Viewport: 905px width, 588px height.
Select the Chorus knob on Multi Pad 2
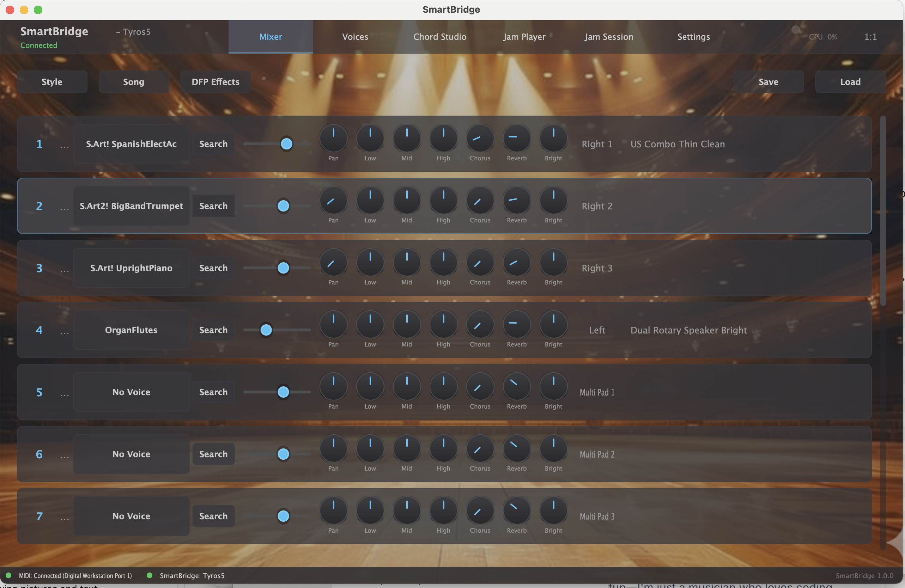coord(480,448)
